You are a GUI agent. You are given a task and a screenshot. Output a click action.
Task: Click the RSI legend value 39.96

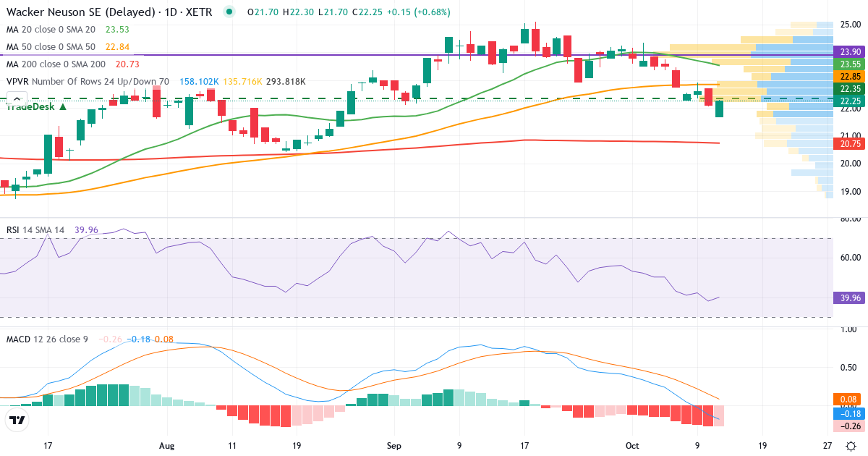click(87, 229)
